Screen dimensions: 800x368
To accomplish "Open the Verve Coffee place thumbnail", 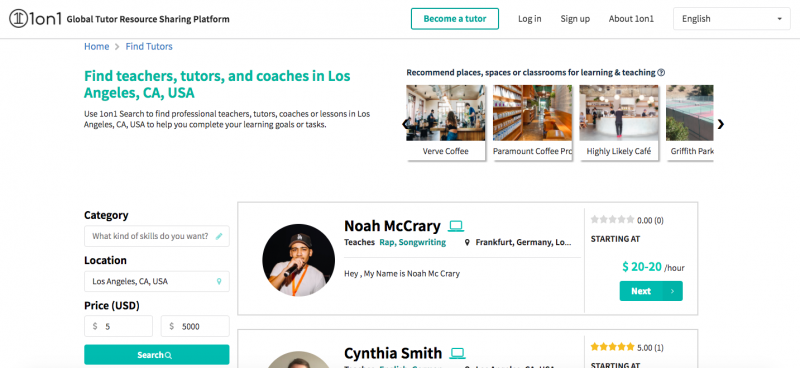I will tap(445, 122).
